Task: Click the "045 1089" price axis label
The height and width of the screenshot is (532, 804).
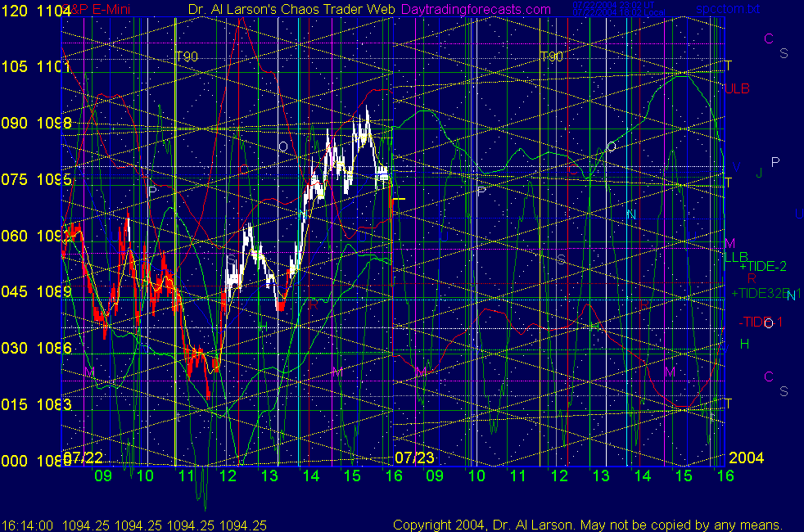Action: point(36,291)
